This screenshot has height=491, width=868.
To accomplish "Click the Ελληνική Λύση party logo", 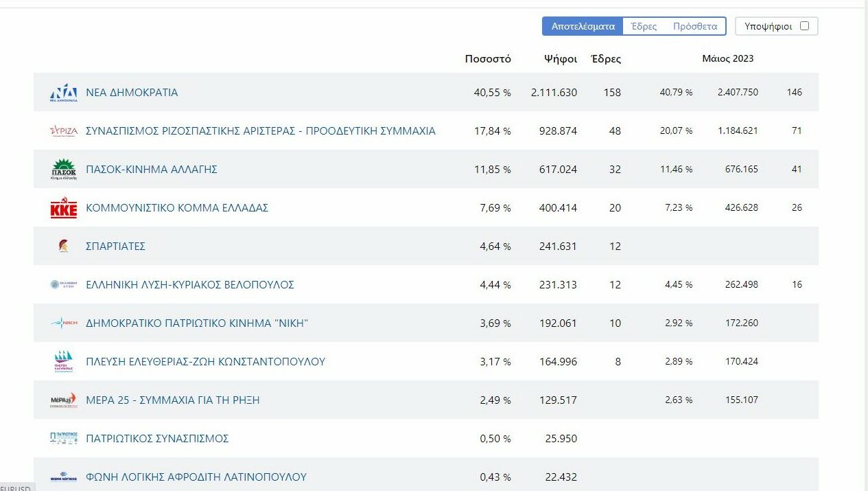I will (x=63, y=284).
